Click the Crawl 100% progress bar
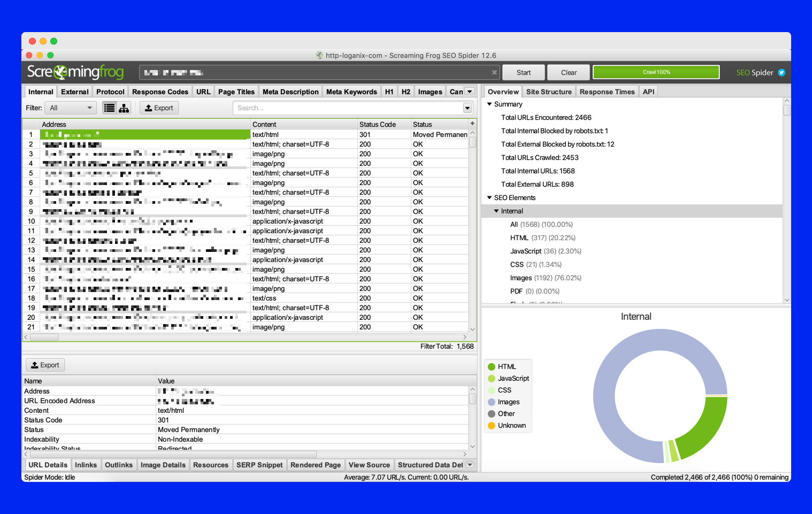812x514 pixels. pyautogui.click(x=656, y=72)
